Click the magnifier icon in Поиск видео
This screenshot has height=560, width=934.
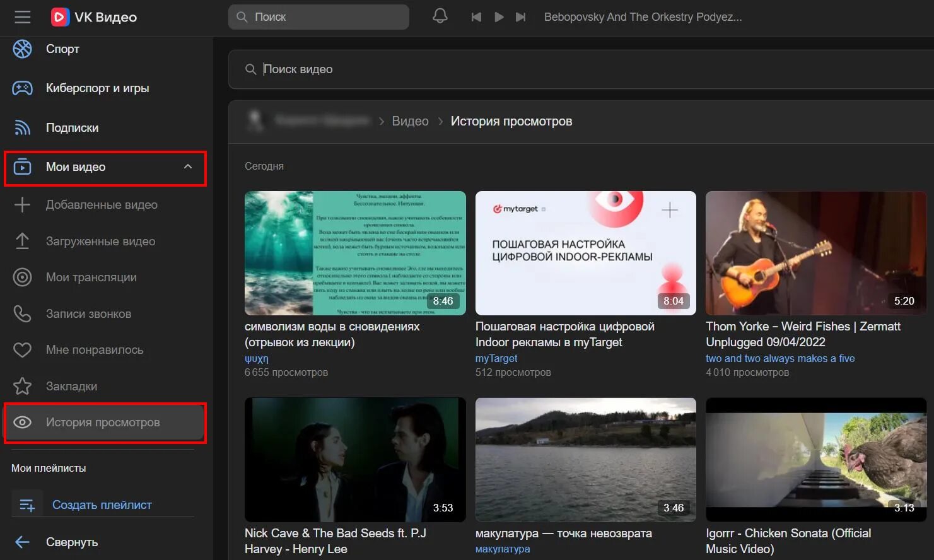tap(250, 69)
